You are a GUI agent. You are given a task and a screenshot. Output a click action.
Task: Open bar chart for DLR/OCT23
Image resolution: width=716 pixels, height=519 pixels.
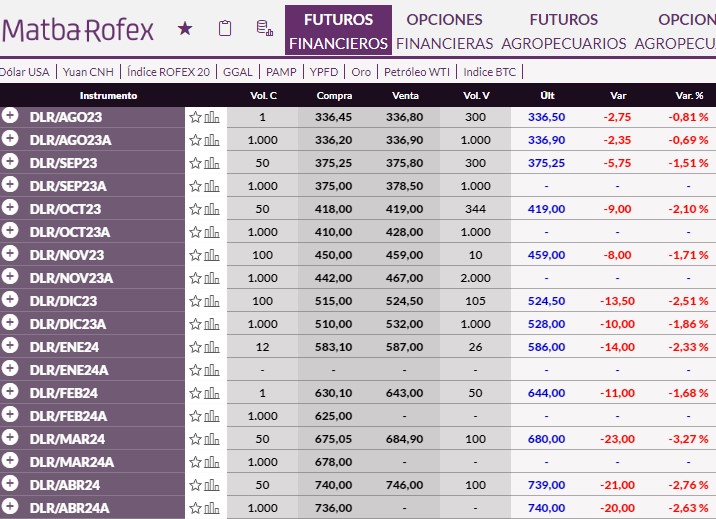click(211, 209)
